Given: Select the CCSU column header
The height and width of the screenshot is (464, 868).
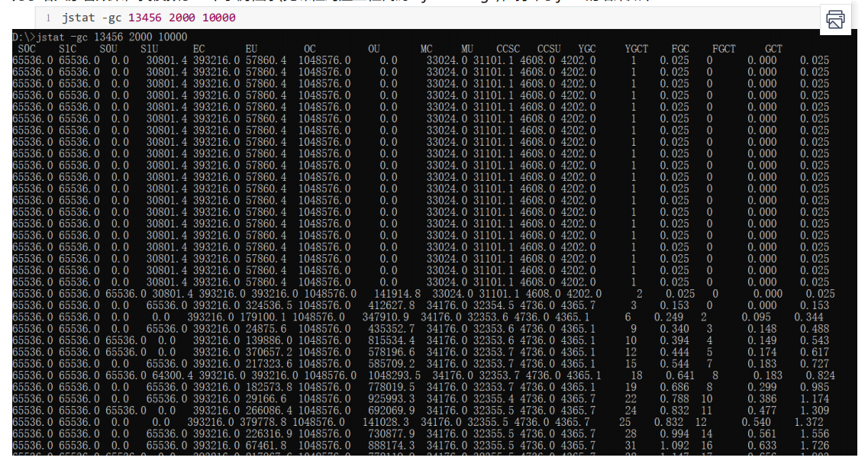Looking at the screenshot, I should 549,49.
